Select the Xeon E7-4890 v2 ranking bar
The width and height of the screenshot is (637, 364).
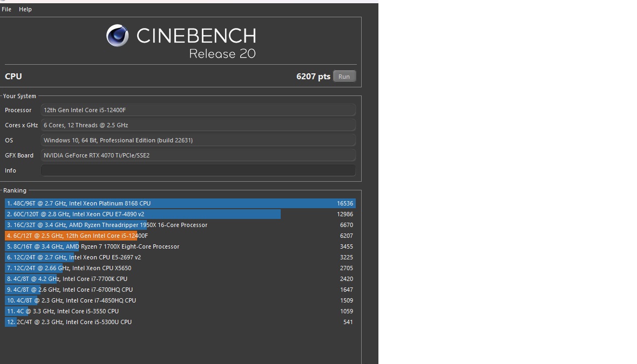143,214
